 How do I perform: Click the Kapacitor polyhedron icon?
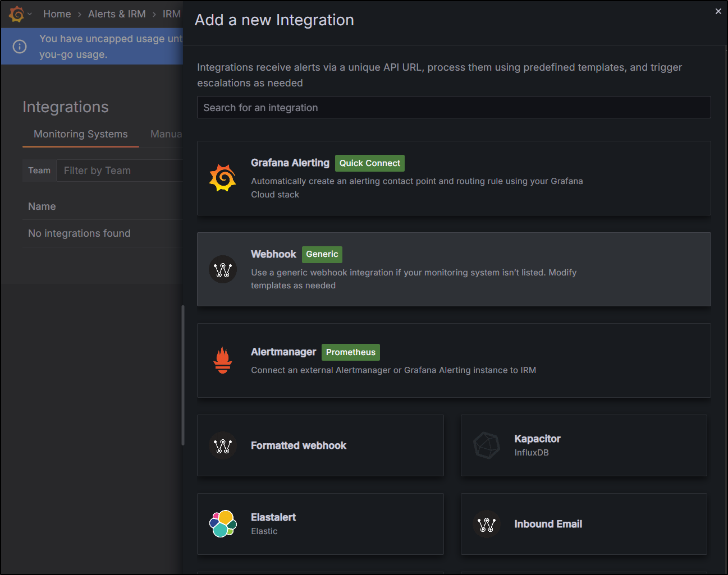point(487,445)
